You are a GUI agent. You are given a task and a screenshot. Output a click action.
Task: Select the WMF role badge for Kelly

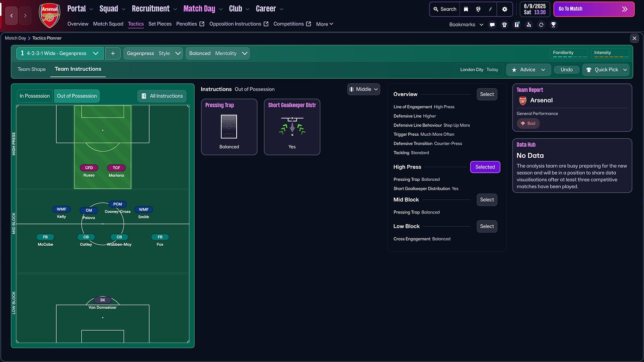(61, 210)
